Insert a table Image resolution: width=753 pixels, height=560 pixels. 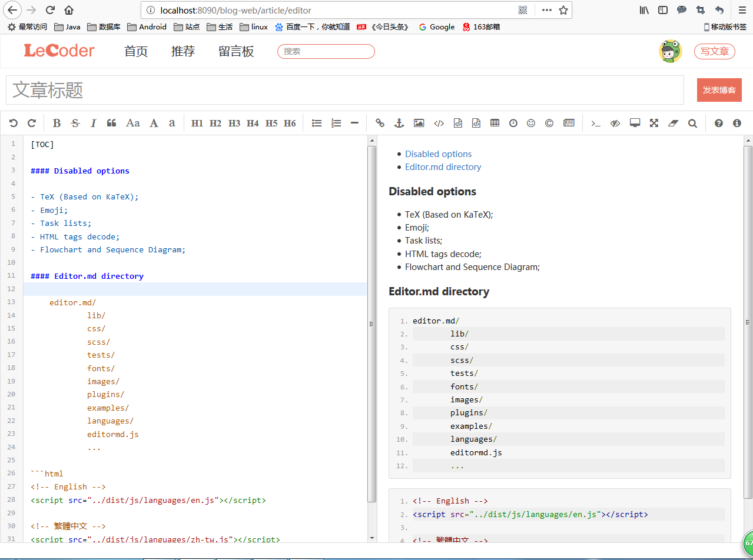pos(495,123)
